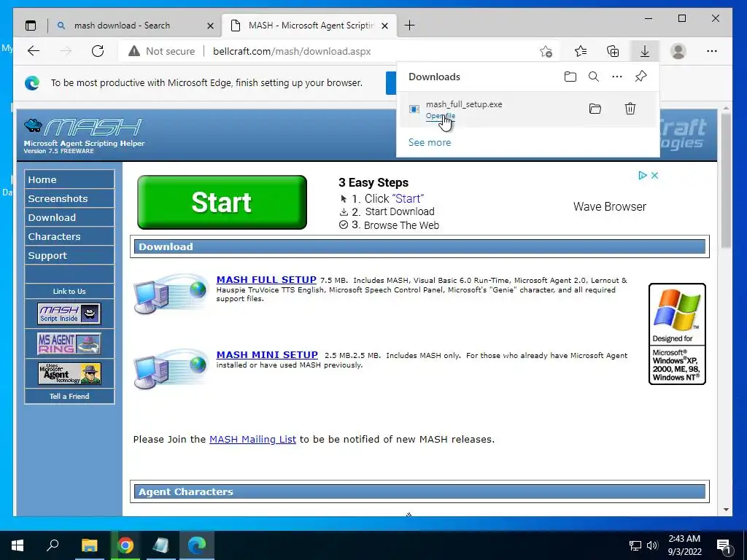The height and width of the screenshot is (560, 747).
Task: Click the Link to Us item
Action: coord(69,291)
